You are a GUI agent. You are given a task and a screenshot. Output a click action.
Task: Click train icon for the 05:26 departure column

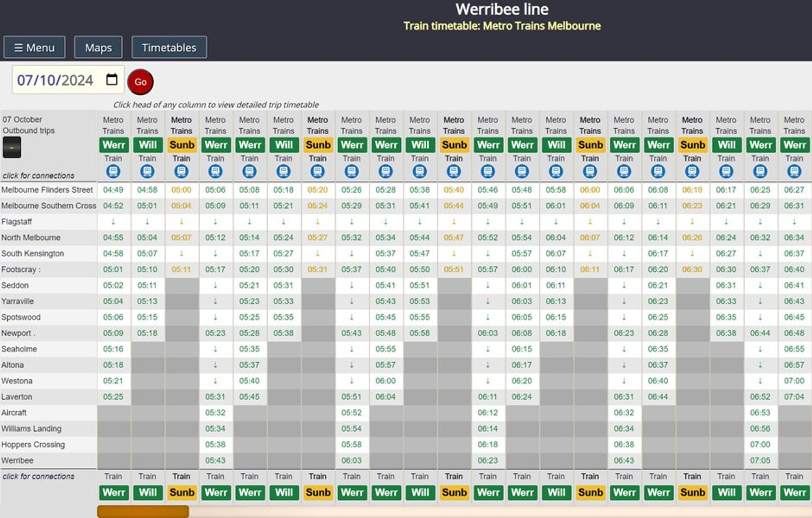pos(352,172)
